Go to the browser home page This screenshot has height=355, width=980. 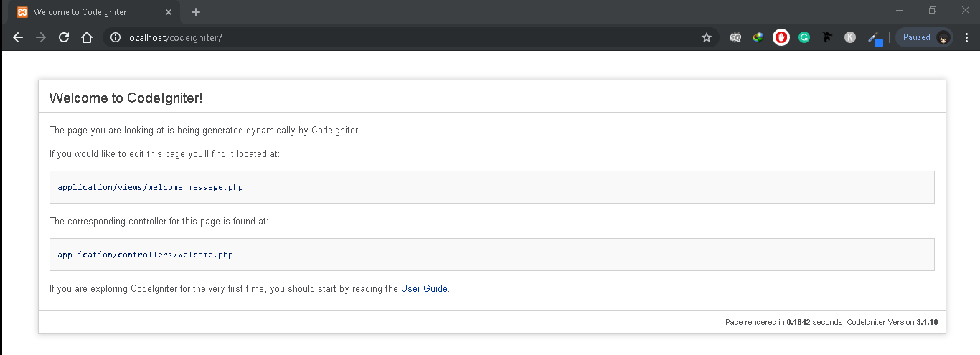(x=87, y=37)
